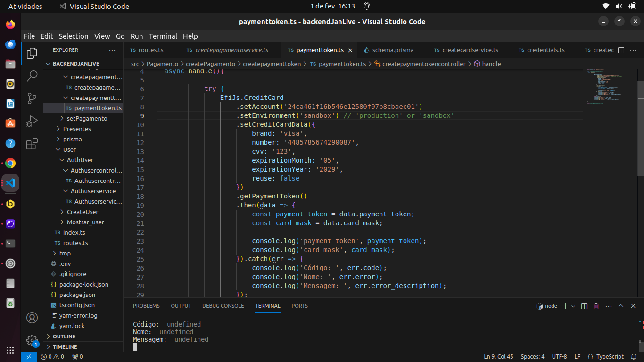Open the Accounts menu in activity bar
This screenshot has width=644, height=362.
[x=32, y=318]
